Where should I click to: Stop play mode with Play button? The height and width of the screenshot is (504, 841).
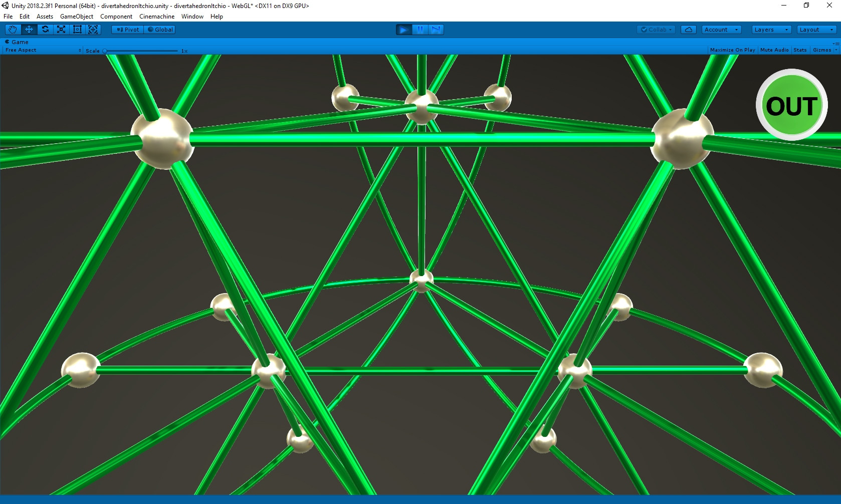pyautogui.click(x=403, y=30)
